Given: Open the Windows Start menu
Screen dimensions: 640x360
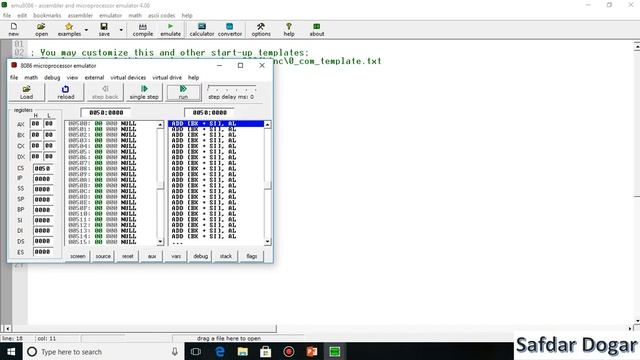Looking at the screenshot, I should click(x=11, y=351).
